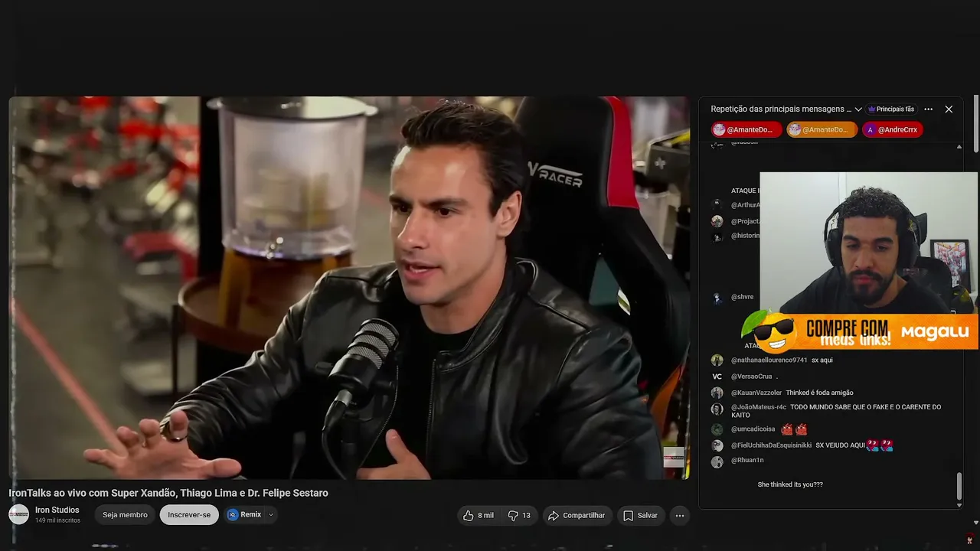Open Iron Studios channel avatar
Image resolution: width=980 pixels, height=551 pixels.
click(18, 514)
